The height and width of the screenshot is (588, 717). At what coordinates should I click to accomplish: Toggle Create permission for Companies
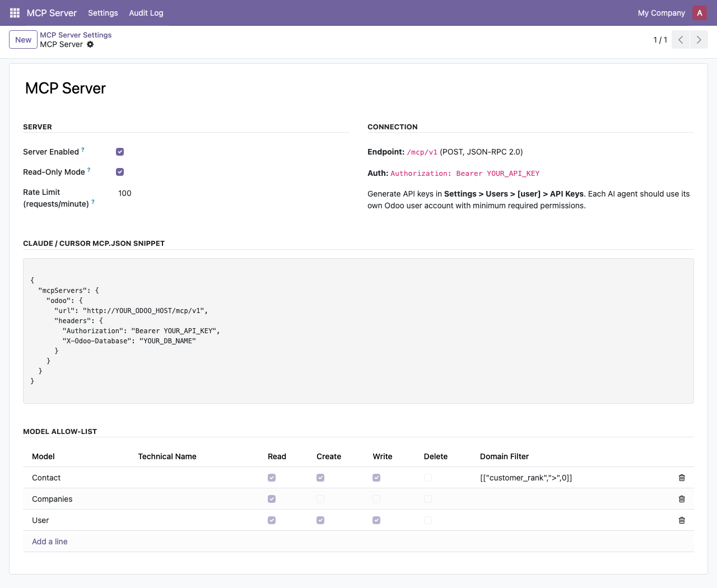coord(320,499)
